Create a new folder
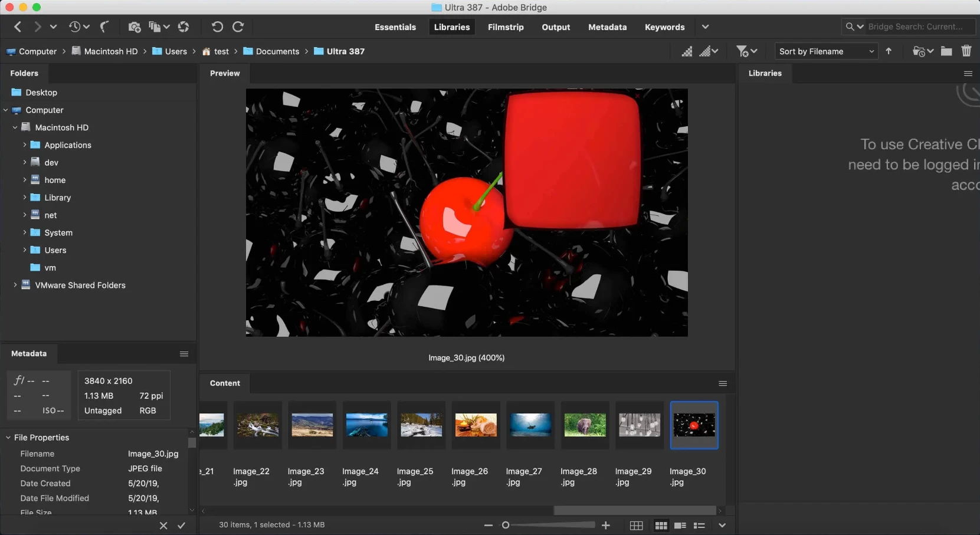The width and height of the screenshot is (980, 535). coord(946,51)
